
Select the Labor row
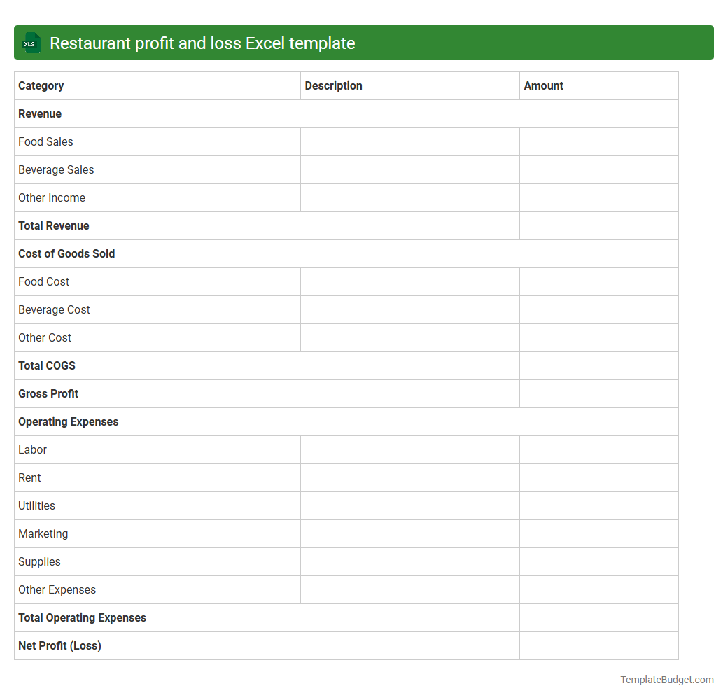click(32, 449)
